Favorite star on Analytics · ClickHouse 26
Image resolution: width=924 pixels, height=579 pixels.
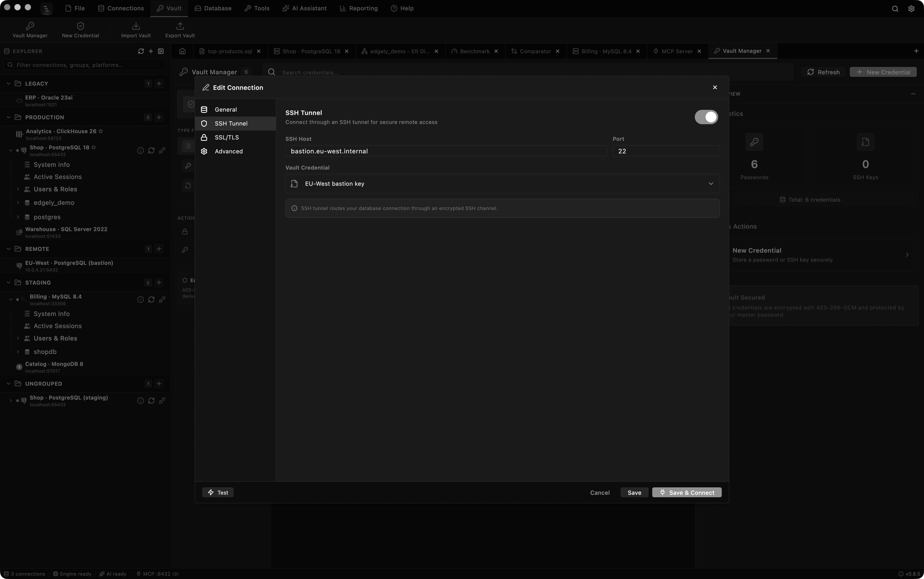[x=101, y=131]
